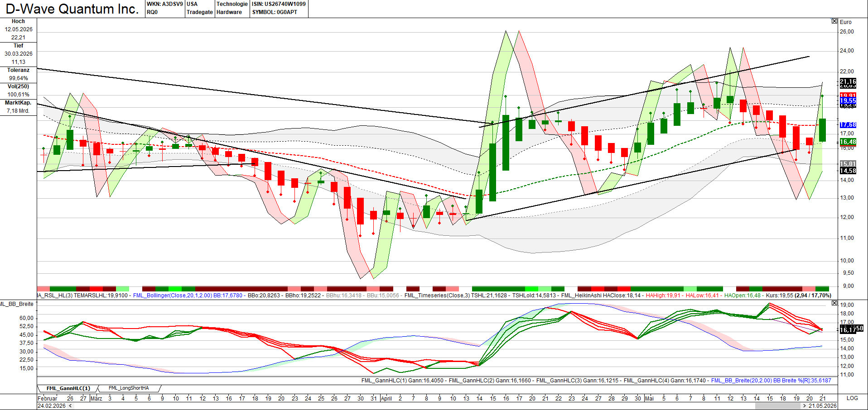
Task: Click the Tradegate exchange label
Action: coord(200,12)
